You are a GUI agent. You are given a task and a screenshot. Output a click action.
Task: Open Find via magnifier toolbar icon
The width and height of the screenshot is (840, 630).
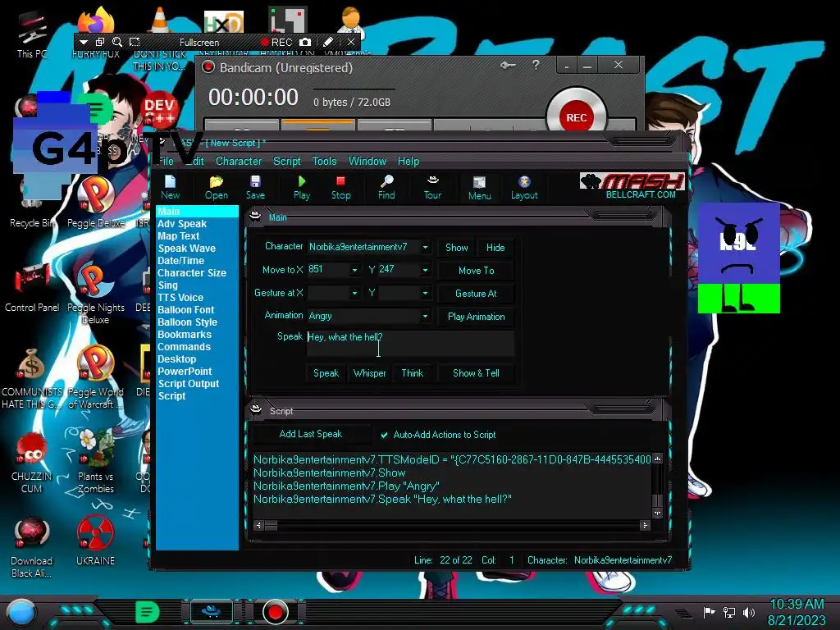pyautogui.click(x=386, y=188)
